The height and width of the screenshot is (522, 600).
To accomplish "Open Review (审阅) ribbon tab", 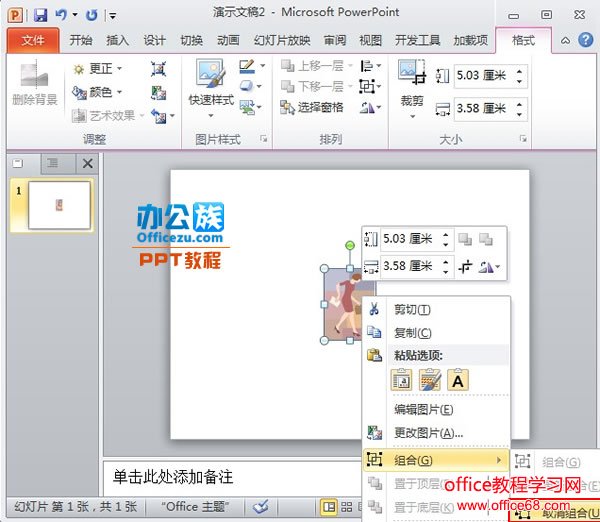I will (x=335, y=40).
